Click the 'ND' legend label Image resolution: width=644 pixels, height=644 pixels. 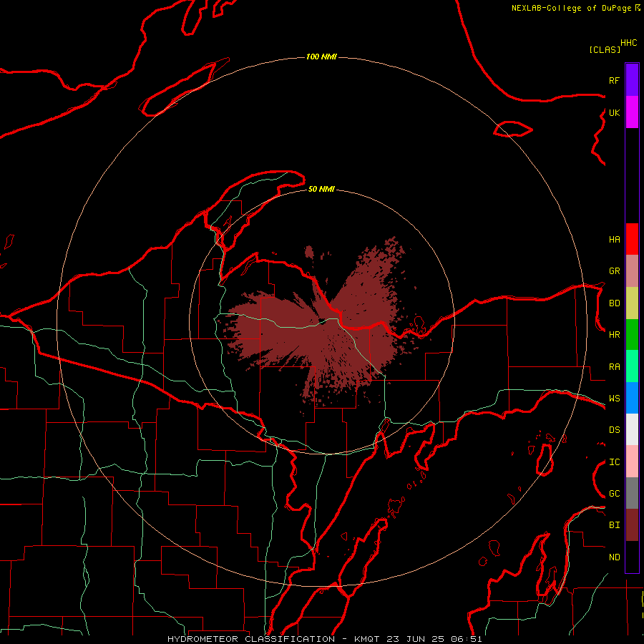tap(614, 557)
